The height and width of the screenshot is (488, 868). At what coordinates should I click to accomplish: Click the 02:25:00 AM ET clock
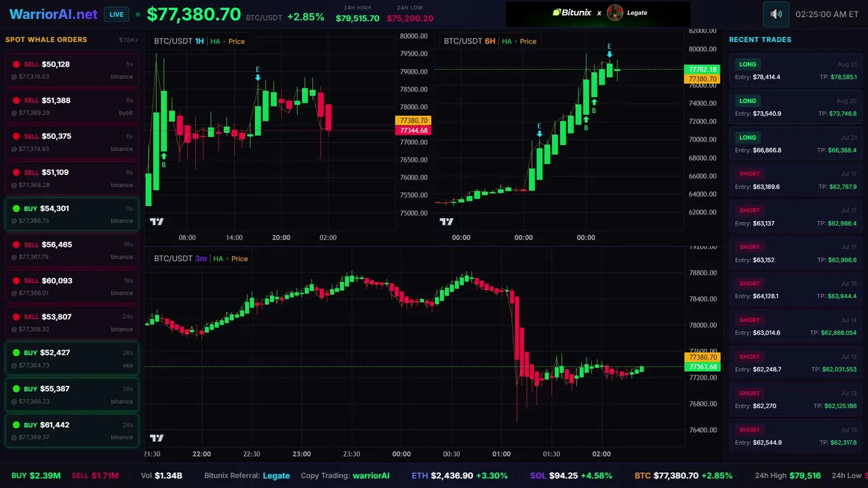(x=827, y=14)
